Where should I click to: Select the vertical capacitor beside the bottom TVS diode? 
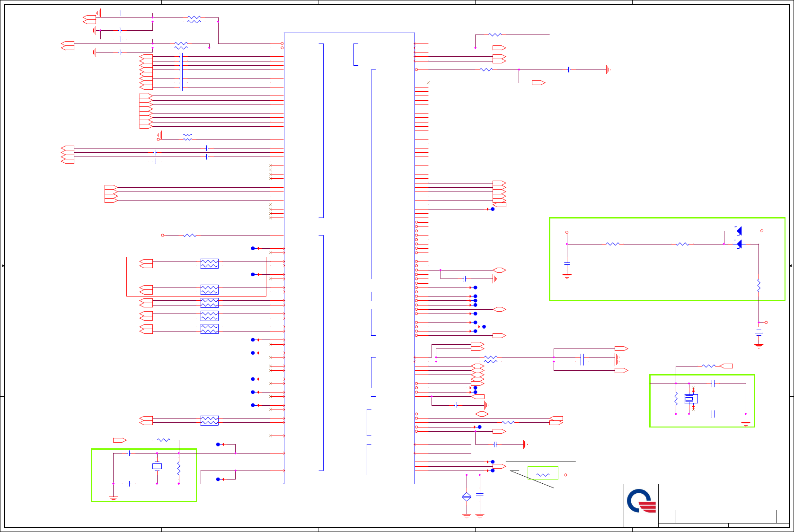coord(480,495)
